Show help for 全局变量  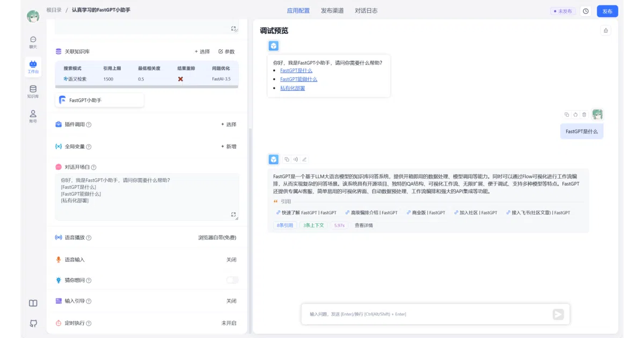(89, 146)
